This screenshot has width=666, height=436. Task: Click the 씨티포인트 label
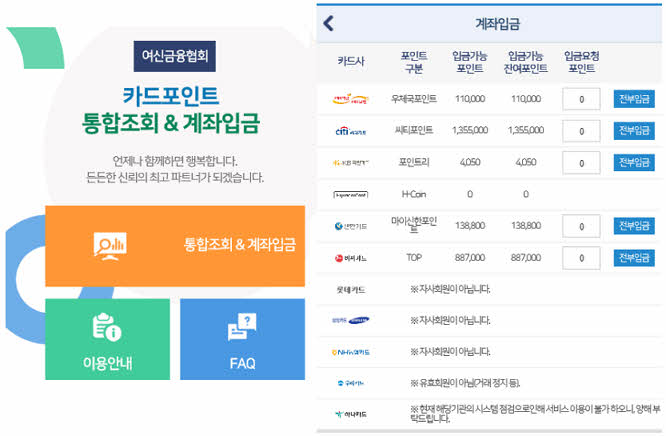[x=414, y=130]
